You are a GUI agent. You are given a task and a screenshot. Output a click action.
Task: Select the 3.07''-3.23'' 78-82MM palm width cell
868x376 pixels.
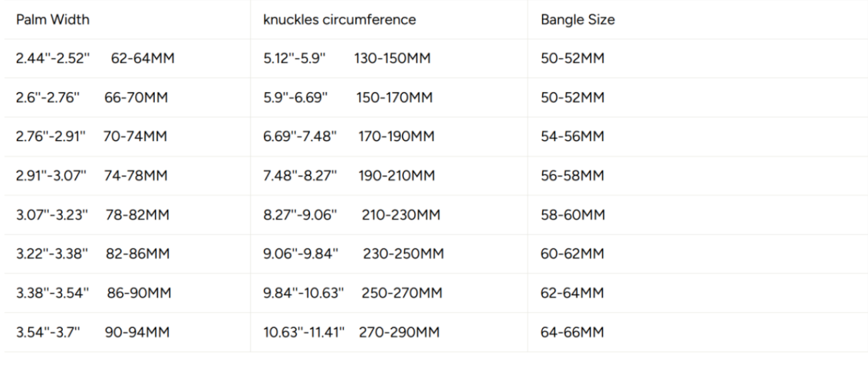click(93, 215)
